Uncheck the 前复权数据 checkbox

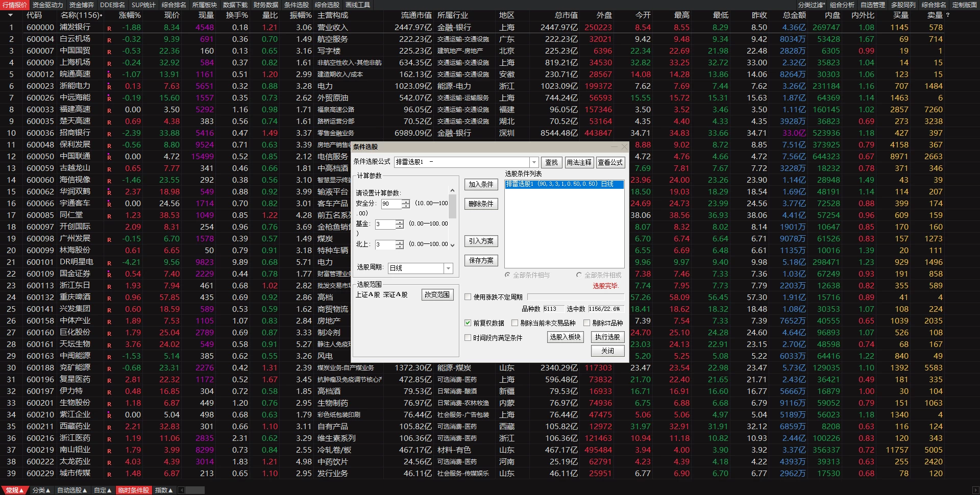[468, 323]
